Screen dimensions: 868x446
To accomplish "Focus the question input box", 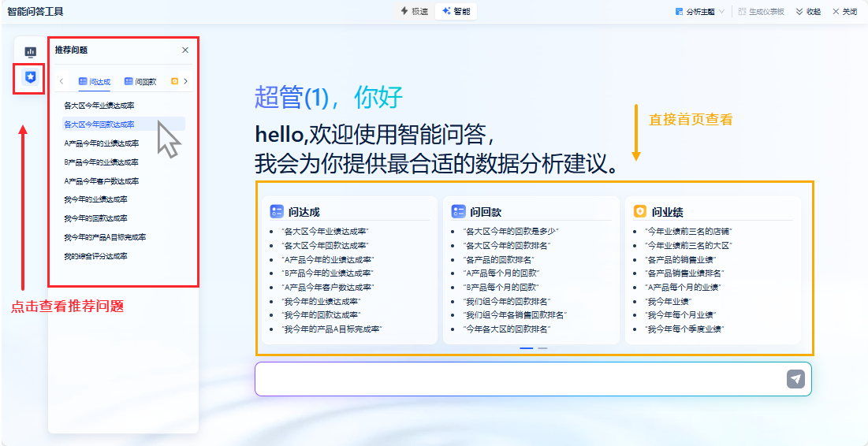I will (x=520, y=379).
